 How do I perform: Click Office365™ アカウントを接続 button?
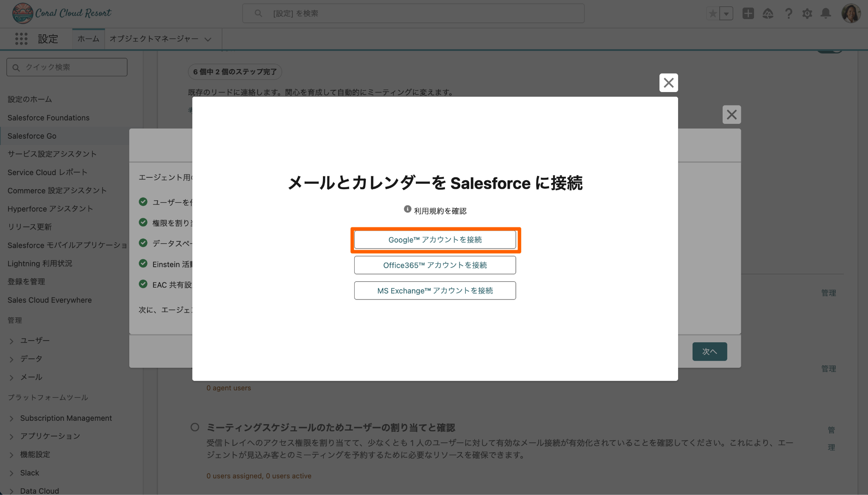click(x=435, y=265)
